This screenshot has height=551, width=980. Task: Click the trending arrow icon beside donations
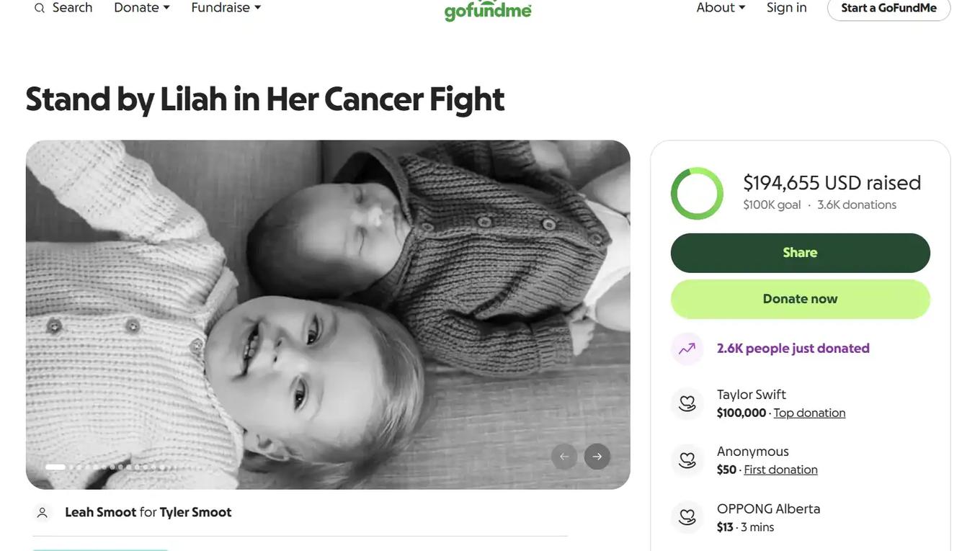(x=687, y=349)
